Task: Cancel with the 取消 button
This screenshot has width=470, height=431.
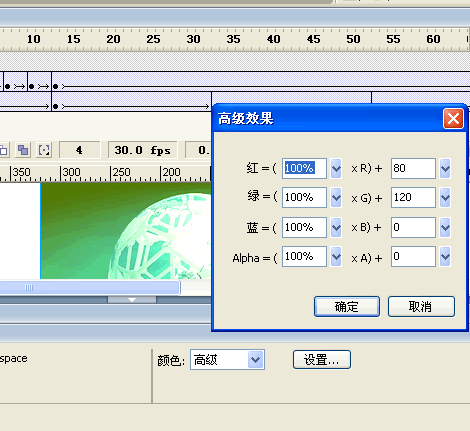Action: click(x=421, y=306)
